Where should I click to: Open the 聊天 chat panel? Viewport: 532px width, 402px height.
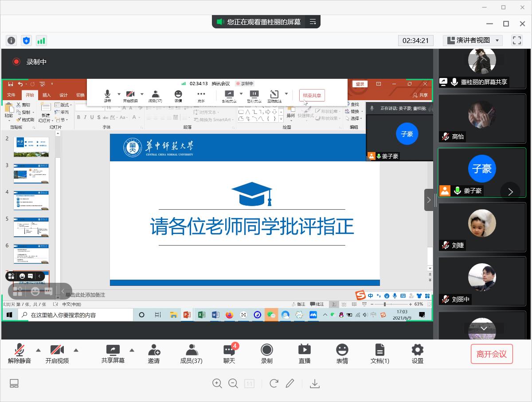pyautogui.click(x=229, y=354)
